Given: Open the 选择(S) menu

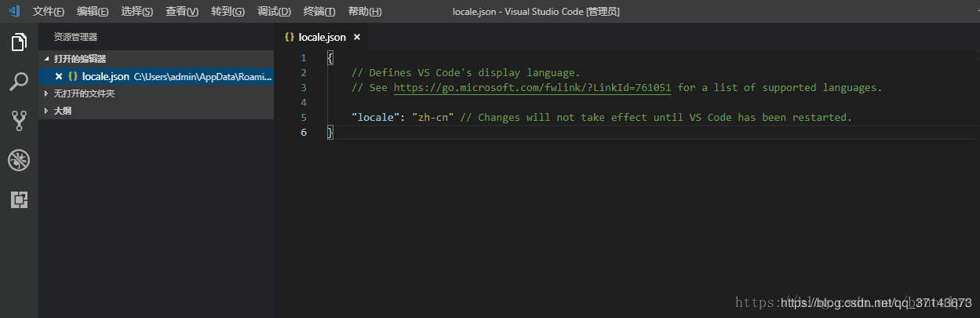Looking at the screenshot, I should (137, 11).
